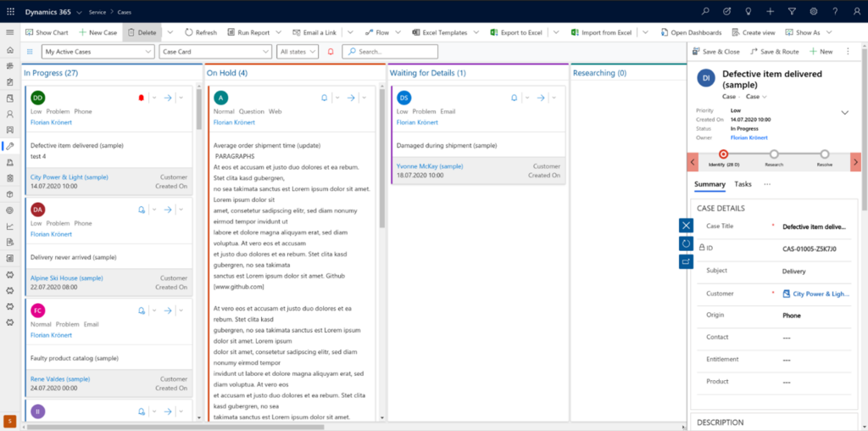Open the more tabs ellipsis next to Tasks
This screenshot has height=431, width=868.
(767, 184)
